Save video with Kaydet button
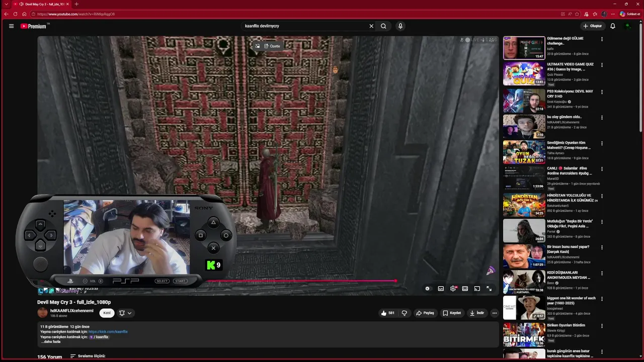Image resolution: width=644 pixels, height=362 pixels. pos(452,313)
